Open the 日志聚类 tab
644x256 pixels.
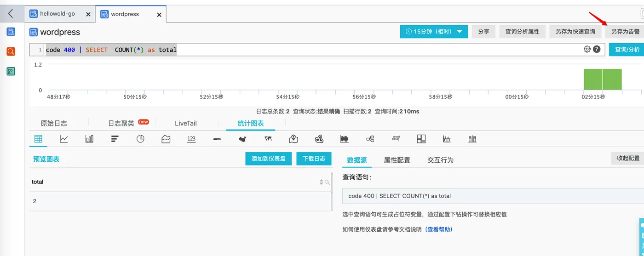tap(121, 123)
